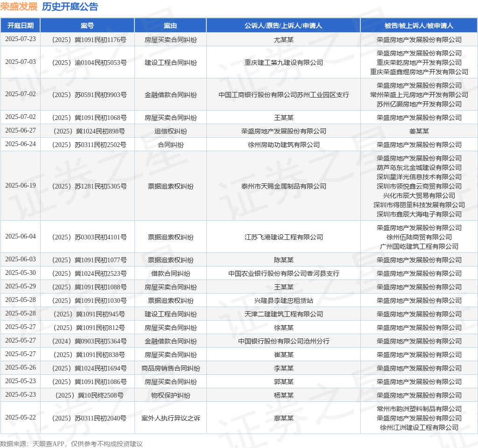Select date 2025-05-26

click(21, 368)
